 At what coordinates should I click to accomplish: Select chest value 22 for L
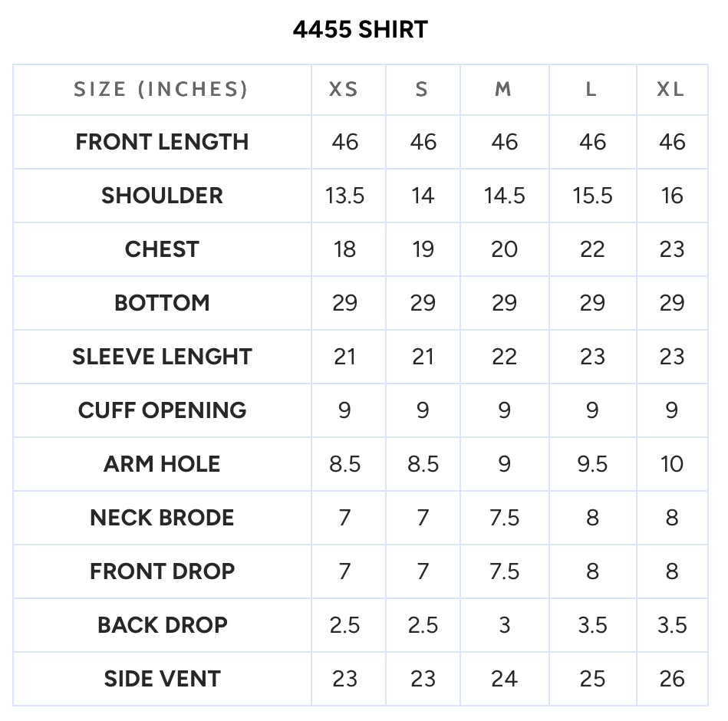(592, 249)
